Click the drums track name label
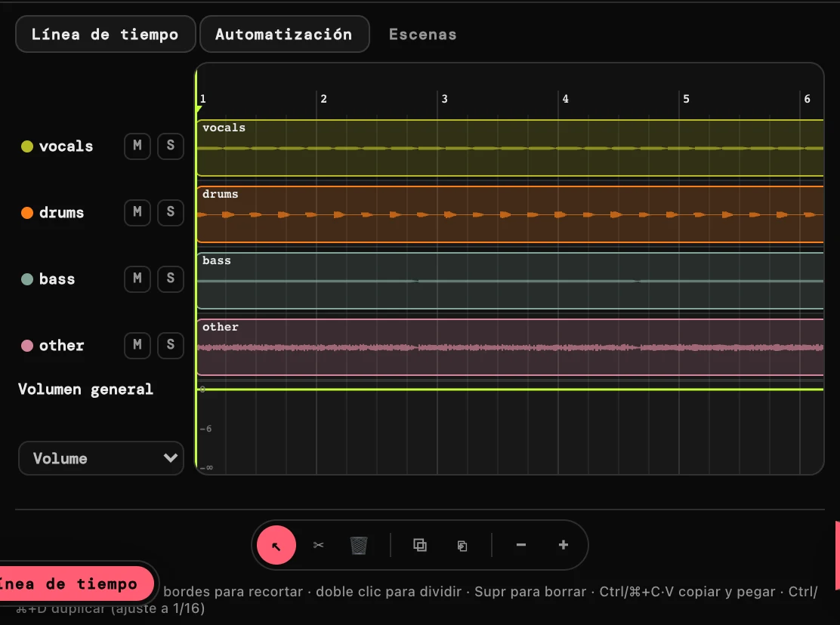The height and width of the screenshot is (625, 840). 62,212
